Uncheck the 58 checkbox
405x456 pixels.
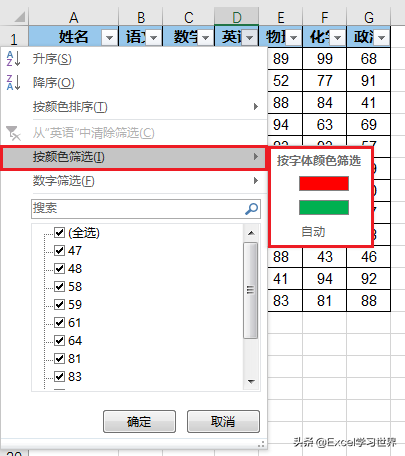59,286
